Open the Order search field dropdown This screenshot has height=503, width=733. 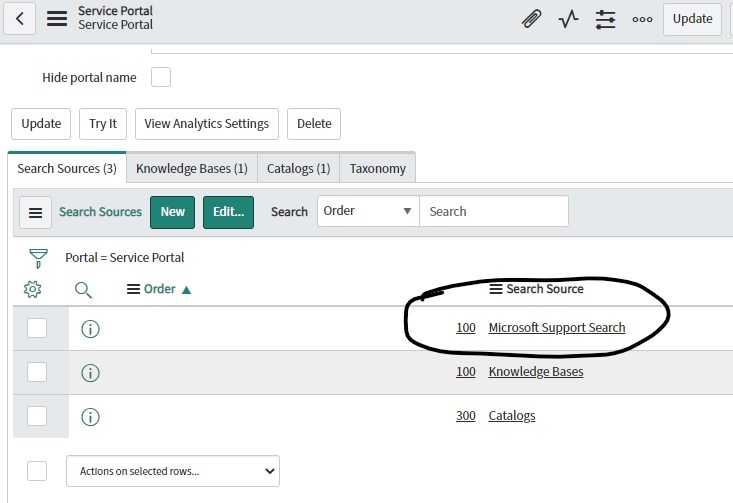(x=368, y=211)
